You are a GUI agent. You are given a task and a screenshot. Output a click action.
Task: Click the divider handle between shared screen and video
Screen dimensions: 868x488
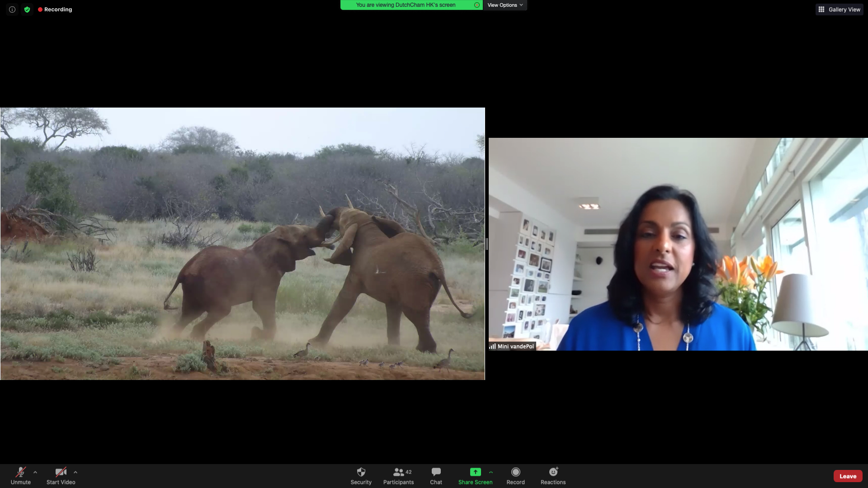point(486,244)
